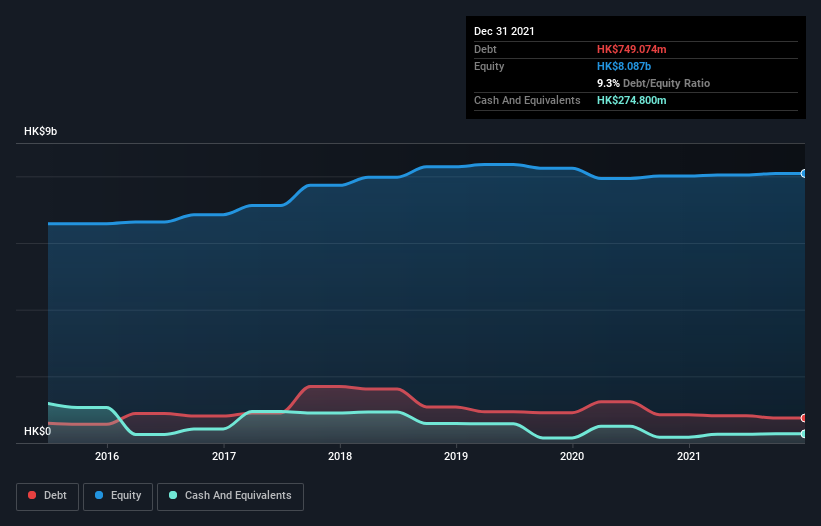The width and height of the screenshot is (821, 526).
Task: Click the 2021 x-axis label
Action: [x=689, y=456]
